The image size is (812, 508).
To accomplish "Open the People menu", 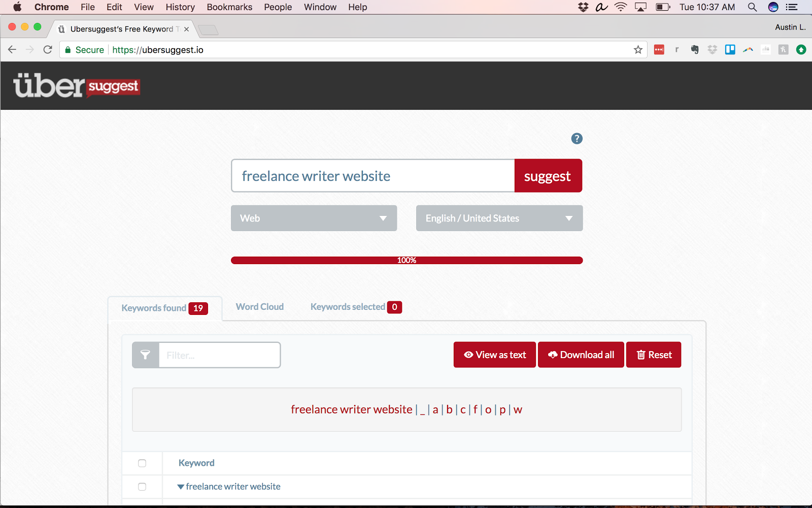I will click(x=278, y=7).
